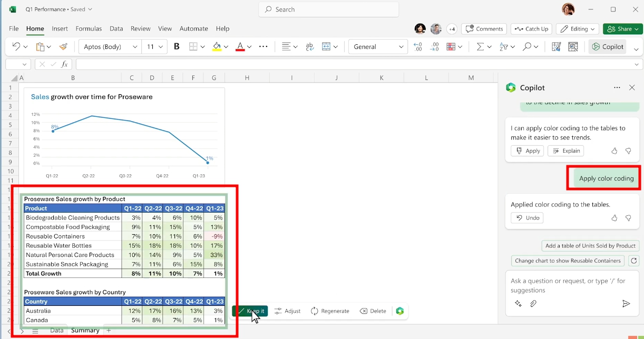Expand the ribbon with the far-right chevron
644x339 pixels.
coord(636,49)
